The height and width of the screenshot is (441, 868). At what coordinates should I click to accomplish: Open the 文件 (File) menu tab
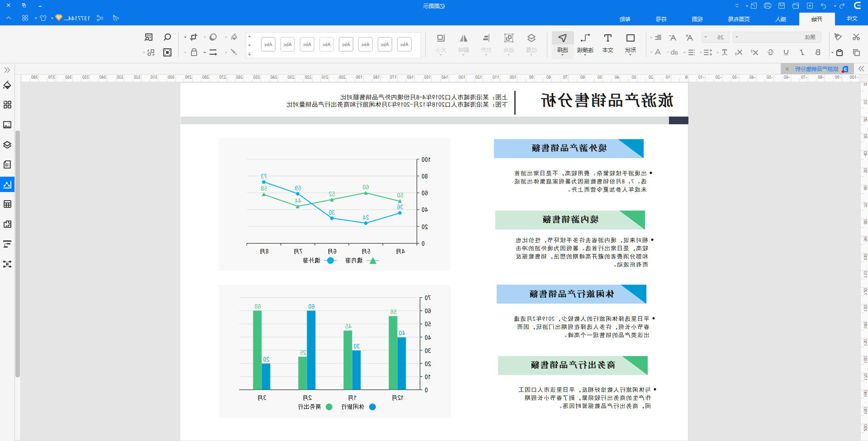click(x=852, y=19)
